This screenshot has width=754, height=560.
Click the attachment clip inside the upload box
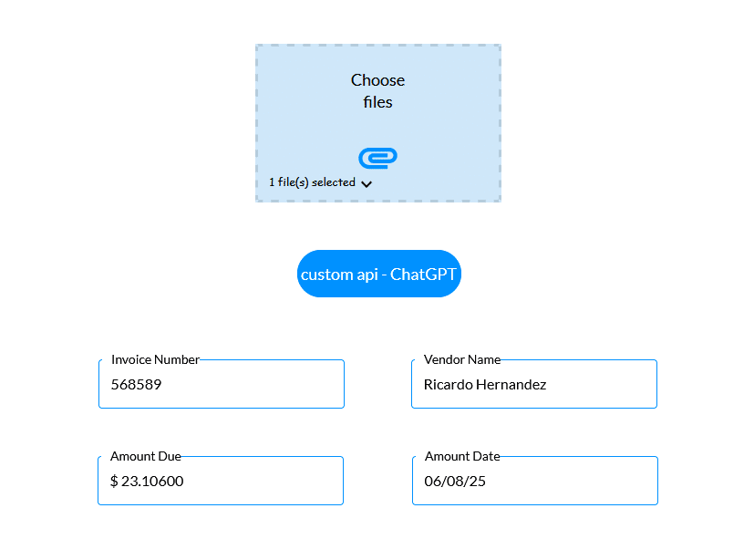tap(377, 157)
